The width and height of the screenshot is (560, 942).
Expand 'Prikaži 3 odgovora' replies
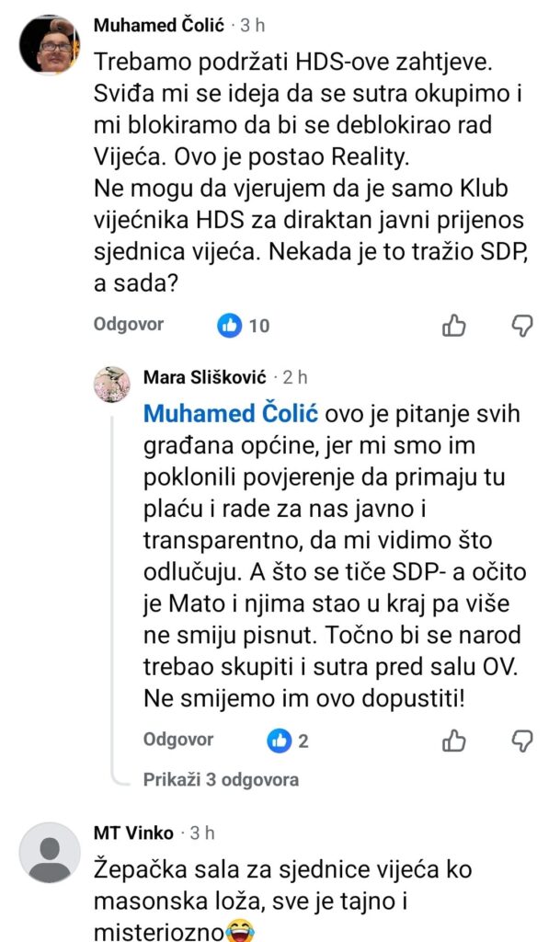pos(221,779)
